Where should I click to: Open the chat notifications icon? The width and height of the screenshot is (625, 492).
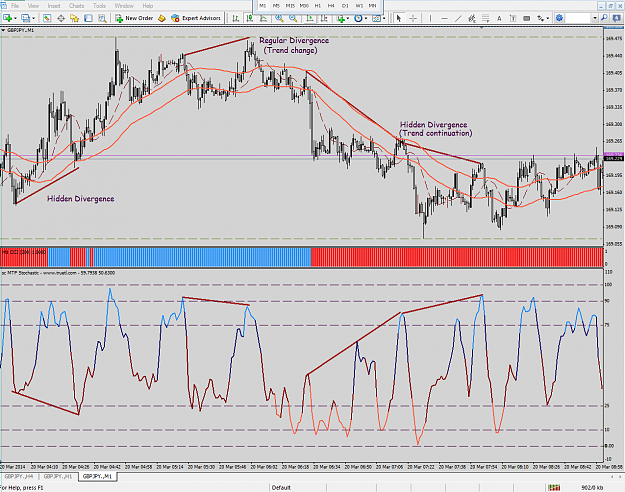click(x=617, y=18)
